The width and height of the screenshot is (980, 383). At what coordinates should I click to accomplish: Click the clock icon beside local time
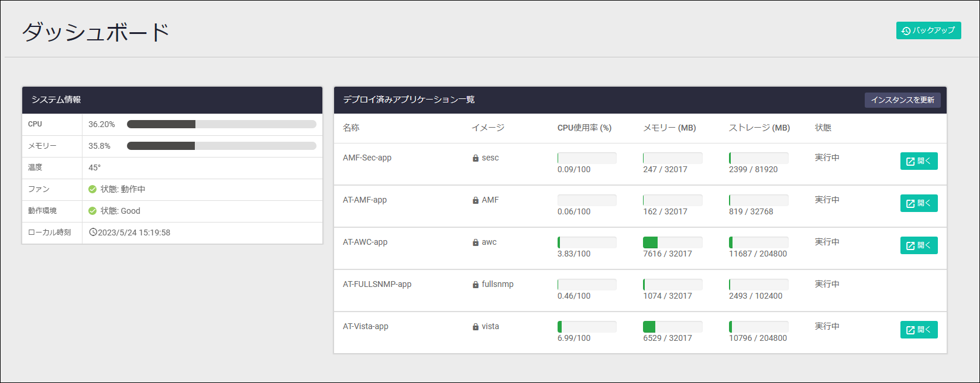[92, 232]
